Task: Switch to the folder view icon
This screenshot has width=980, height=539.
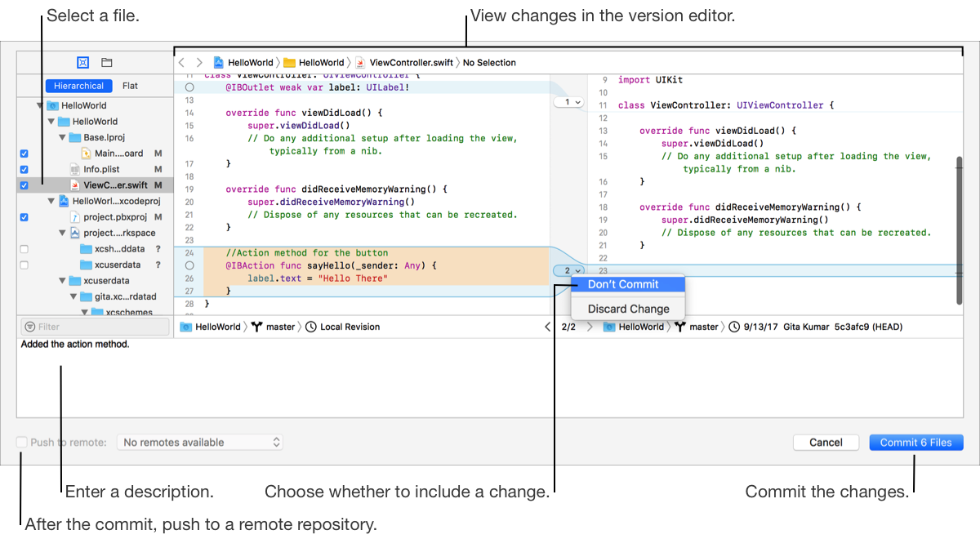Action: click(x=106, y=62)
